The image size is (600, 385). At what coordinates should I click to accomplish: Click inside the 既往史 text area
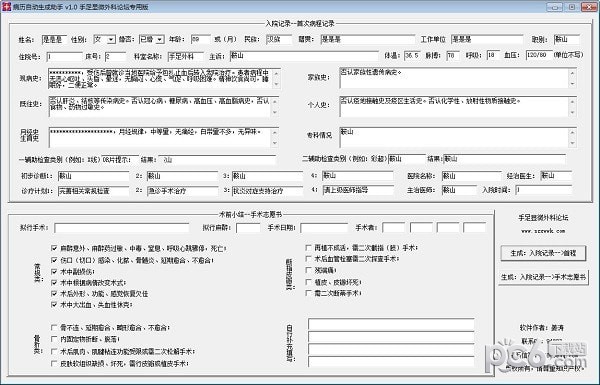coord(160,106)
